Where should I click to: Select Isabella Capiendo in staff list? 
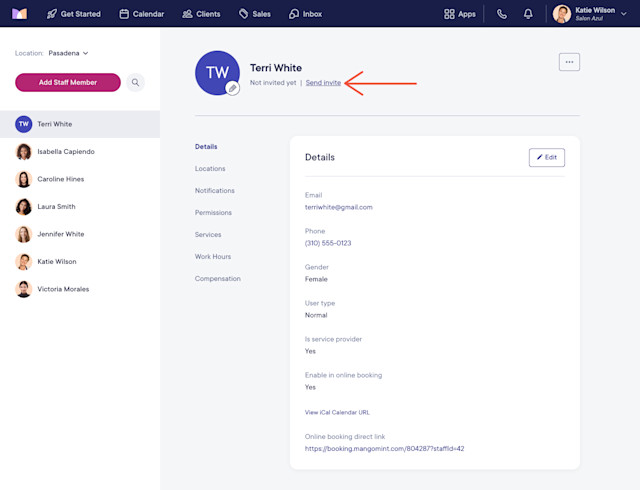(80, 151)
